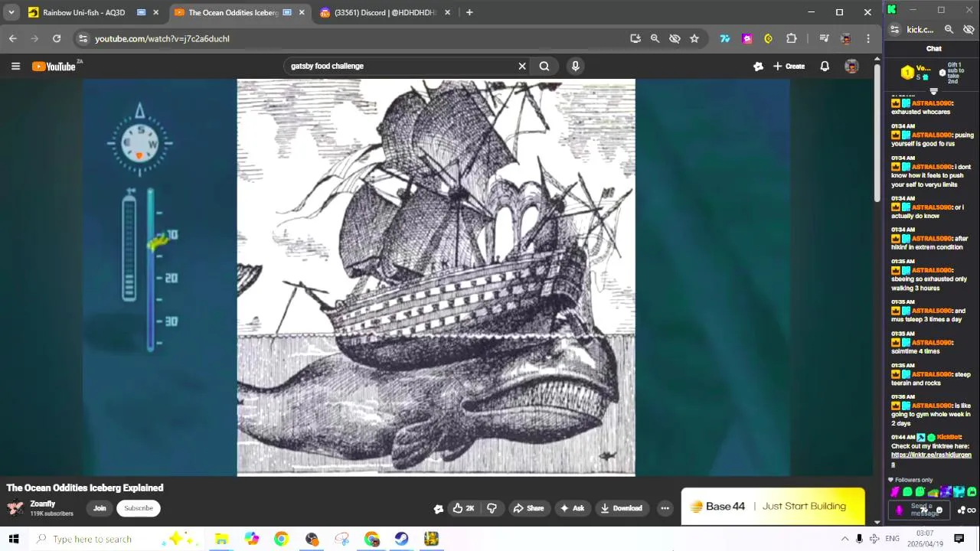Click the Ask button under the video

point(572,508)
